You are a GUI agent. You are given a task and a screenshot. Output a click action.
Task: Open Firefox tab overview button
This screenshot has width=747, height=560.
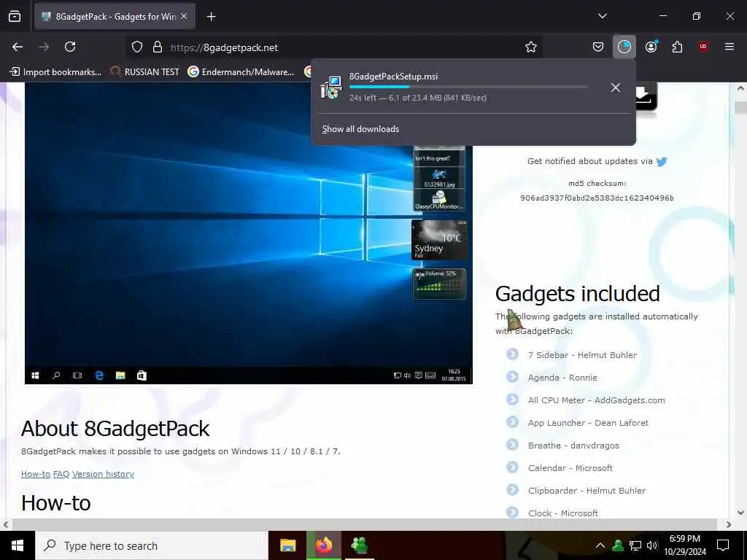point(15,17)
